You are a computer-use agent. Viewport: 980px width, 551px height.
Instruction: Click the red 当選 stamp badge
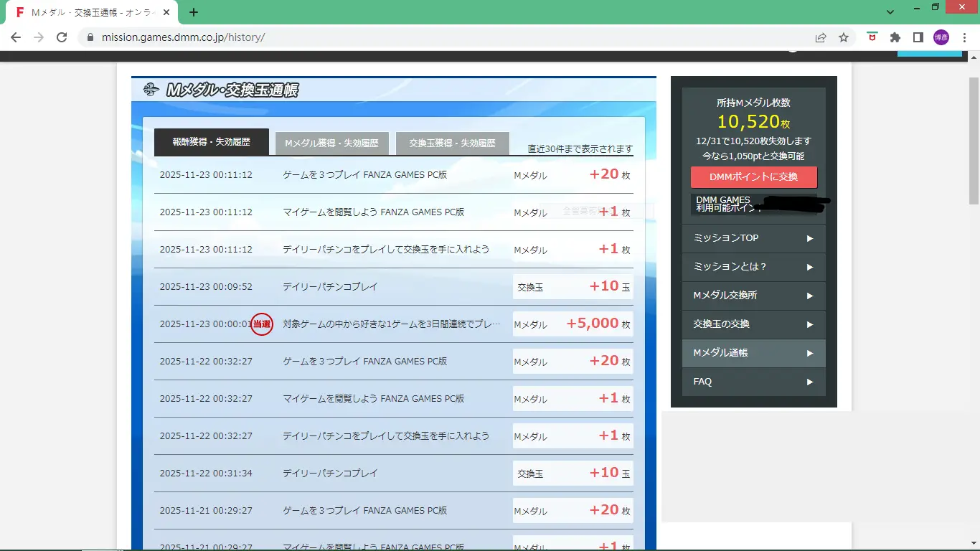tap(262, 324)
